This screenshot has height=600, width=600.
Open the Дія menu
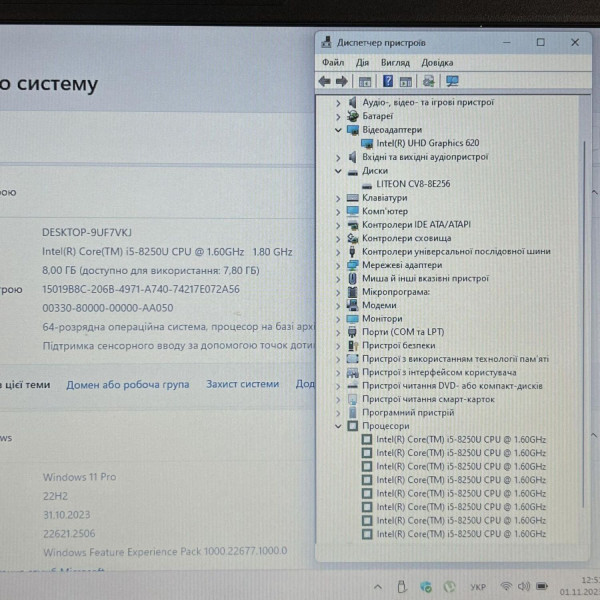(x=362, y=62)
